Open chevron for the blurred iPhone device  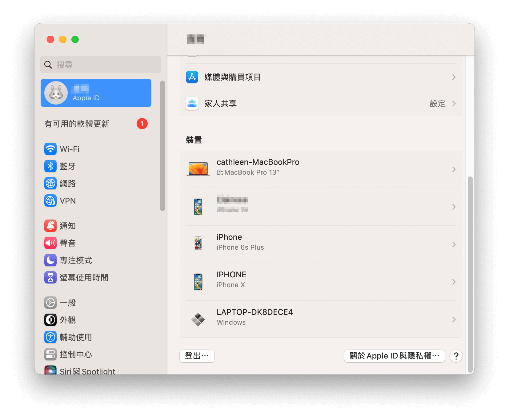click(x=454, y=207)
